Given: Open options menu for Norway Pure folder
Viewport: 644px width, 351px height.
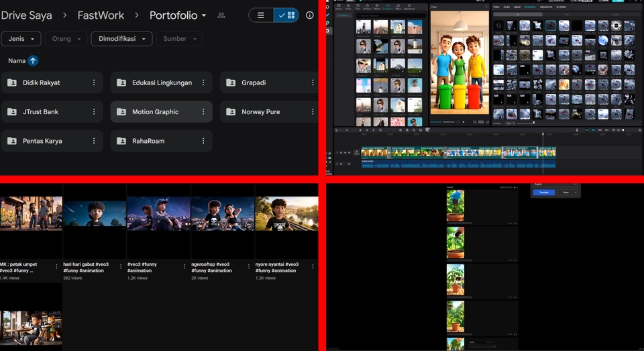Looking at the screenshot, I should pos(313,112).
